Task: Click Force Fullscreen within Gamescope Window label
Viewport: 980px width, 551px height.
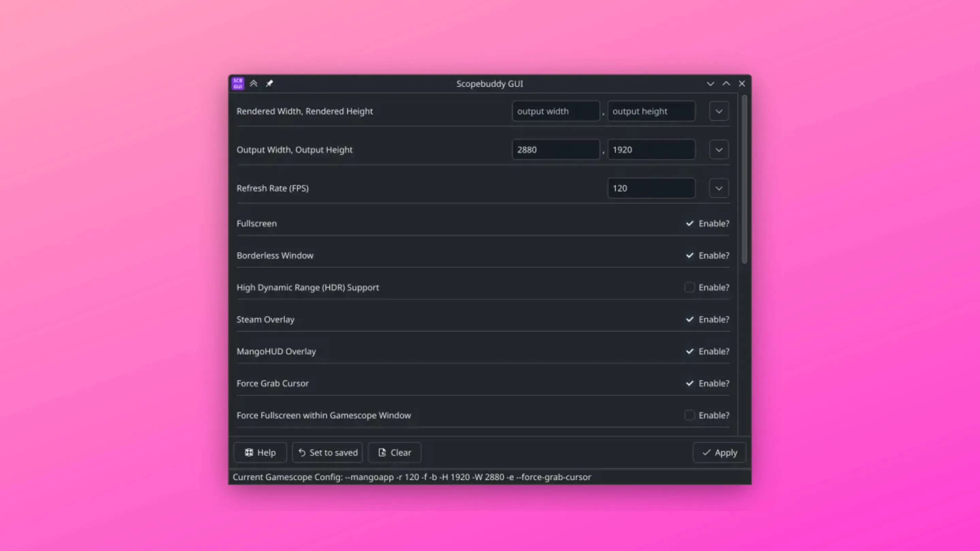Action: 324,415
